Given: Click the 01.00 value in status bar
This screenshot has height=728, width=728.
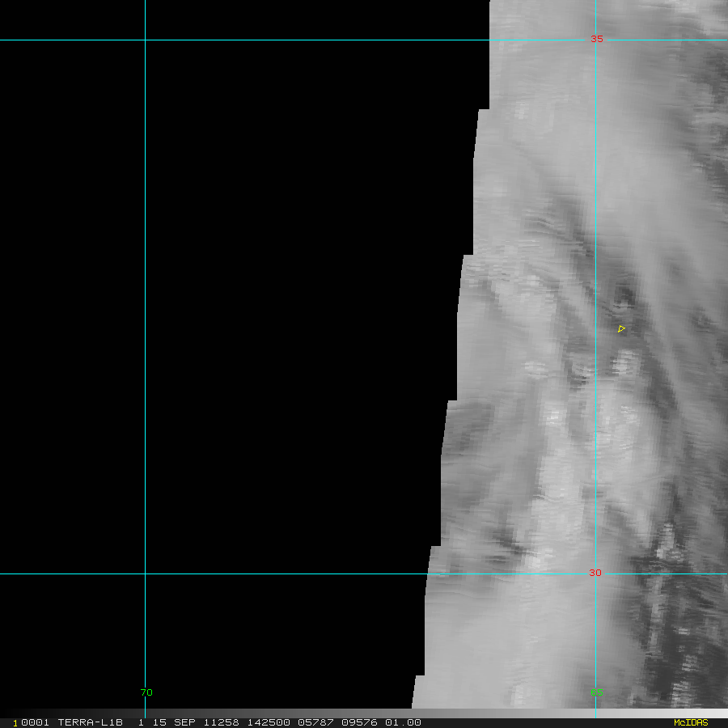Looking at the screenshot, I should pos(403,722).
